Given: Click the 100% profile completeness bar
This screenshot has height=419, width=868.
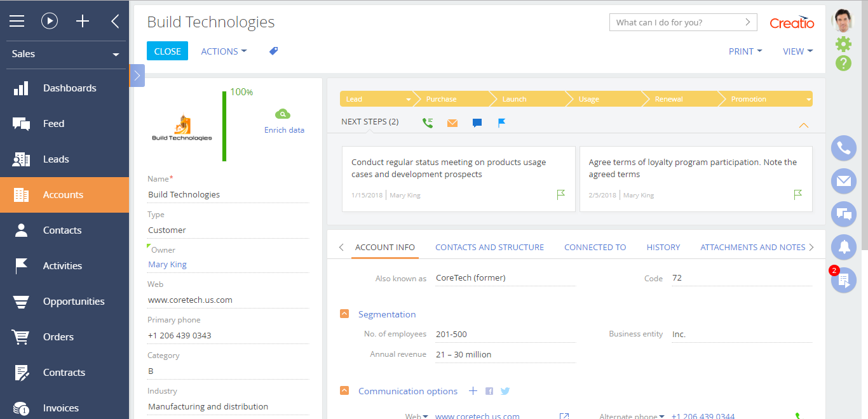Looking at the screenshot, I should click(224, 126).
